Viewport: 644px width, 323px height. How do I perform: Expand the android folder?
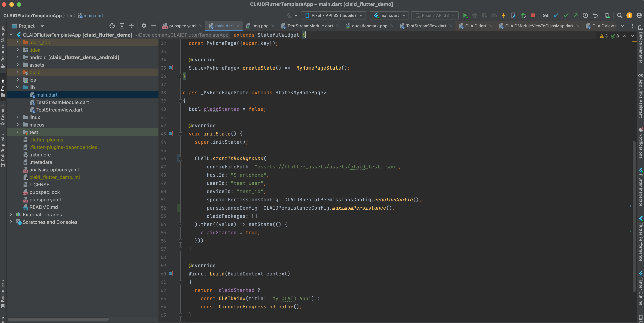point(18,57)
